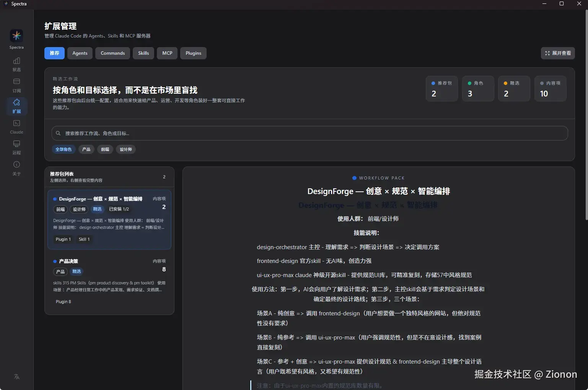
Task: Click the Skill 1 chip
Action: point(84,239)
